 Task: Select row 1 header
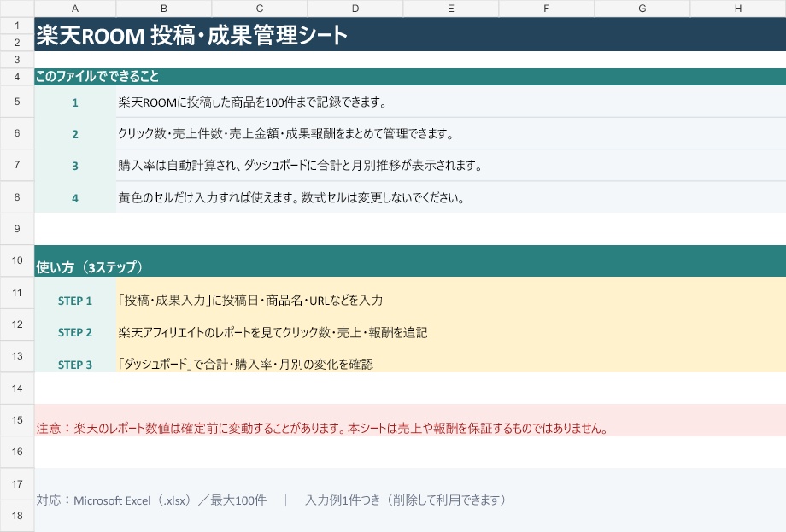[17, 26]
